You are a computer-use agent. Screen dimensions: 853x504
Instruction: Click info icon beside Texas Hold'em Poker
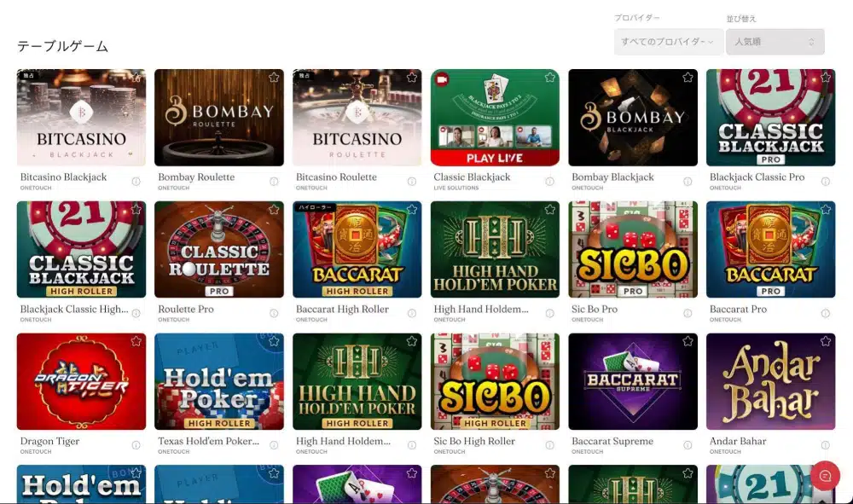click(x=274, y=445)
